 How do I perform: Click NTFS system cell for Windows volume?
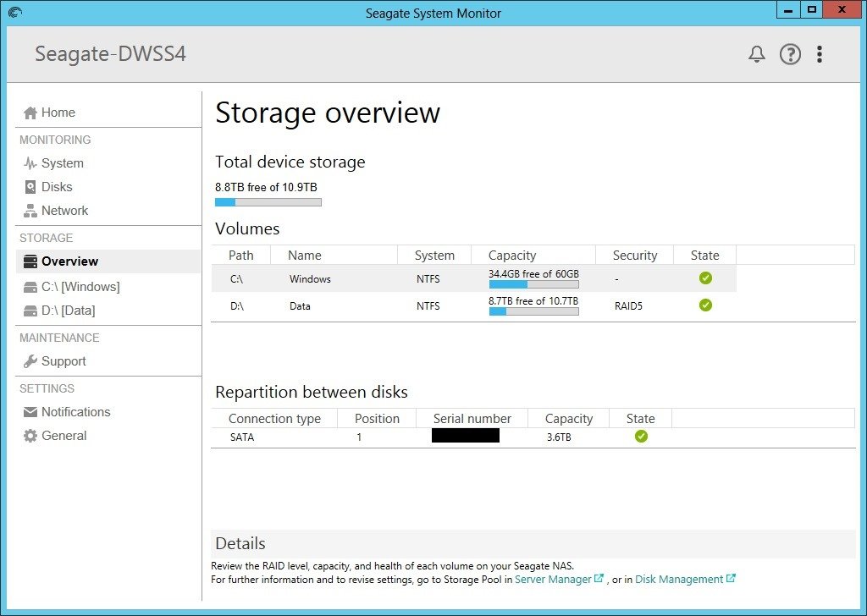428,279
